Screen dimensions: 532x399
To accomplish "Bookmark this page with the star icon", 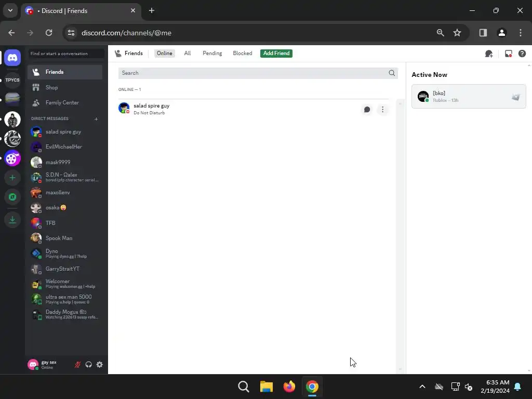I will point(457,33).
